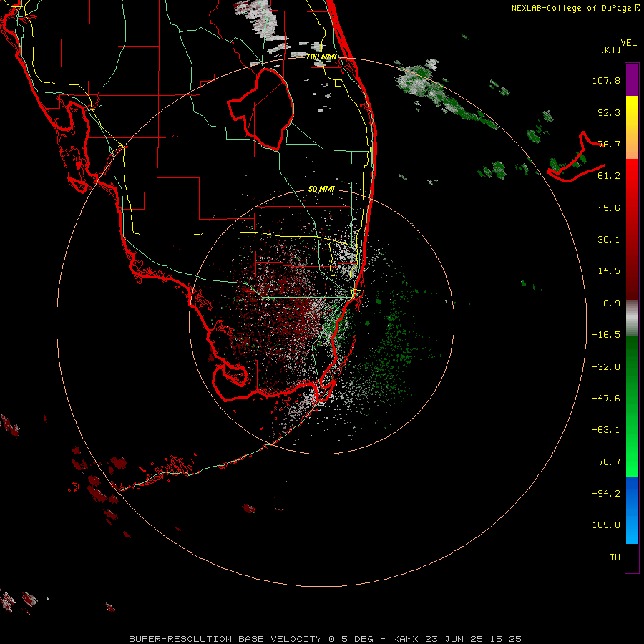The image size is (644, 644).
Task: Select the 92.3 legend value
Action: [609, 112]
